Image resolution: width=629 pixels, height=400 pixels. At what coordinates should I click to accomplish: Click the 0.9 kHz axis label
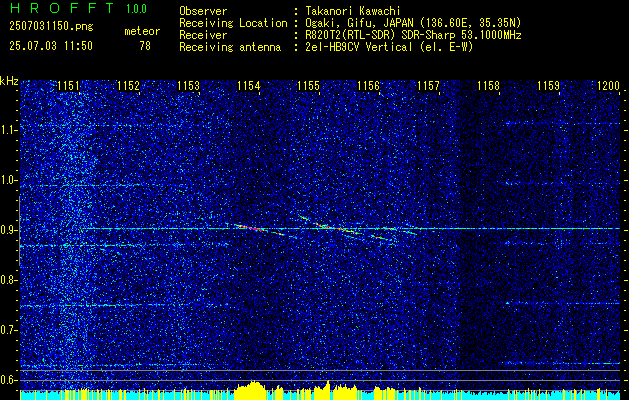(x=9, y=230)
